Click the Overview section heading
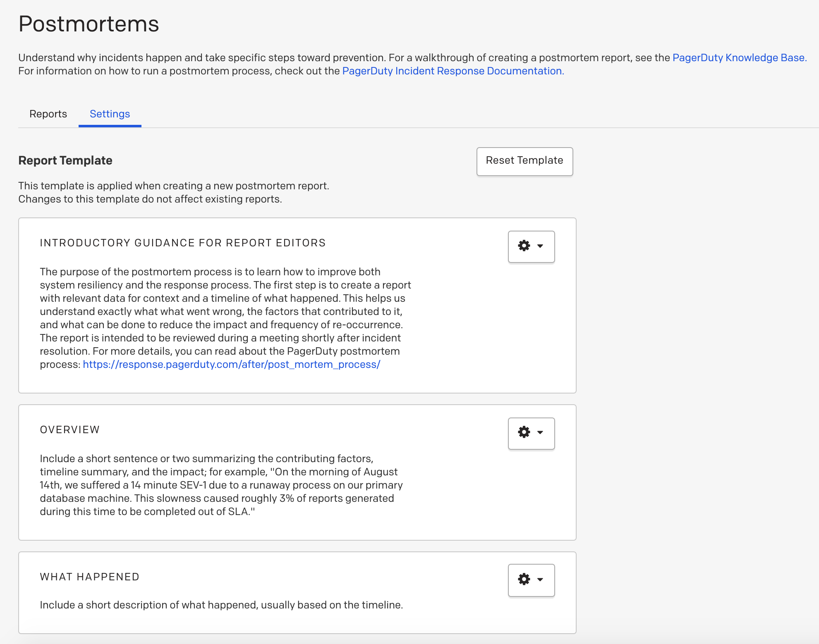Image resolution: width=819 pixels, height=644 pixels. (70, 430)
